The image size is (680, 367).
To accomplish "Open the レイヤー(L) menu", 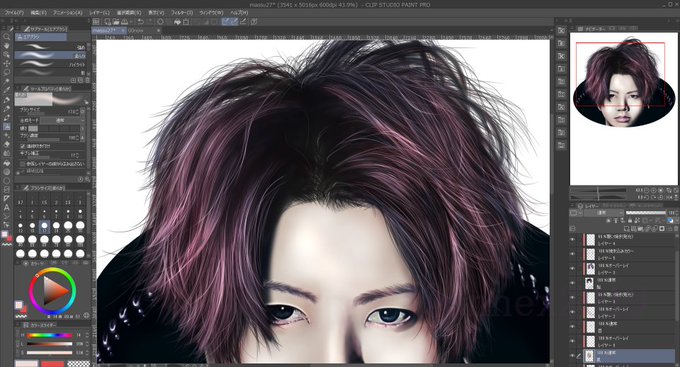I will [x=99, y=13].
